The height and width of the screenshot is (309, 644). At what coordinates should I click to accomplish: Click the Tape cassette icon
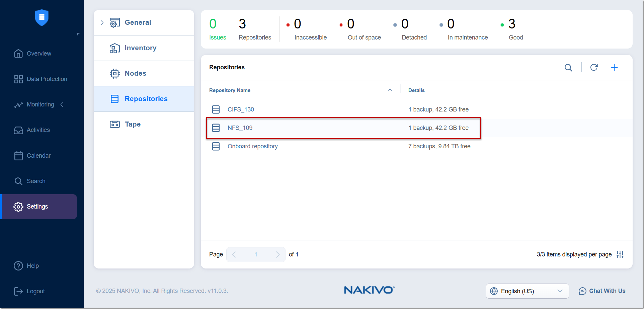click(x=114, y=124)
